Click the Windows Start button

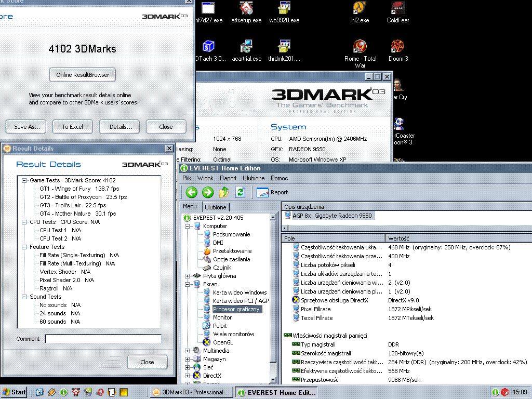pyautogui.click(x=15, y=392)
